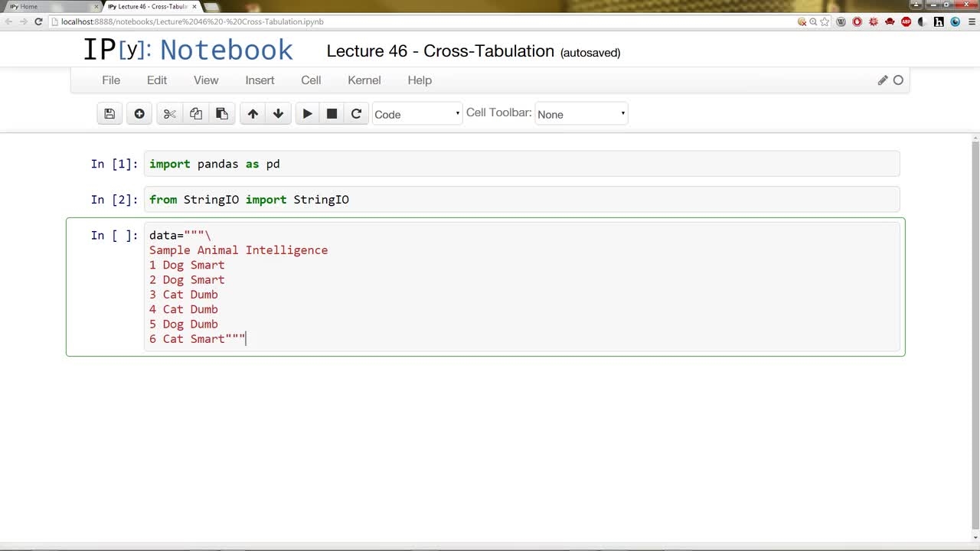Run the current cell with play icon
The height and width of the screenshot is (551, 980).
point(307,114)
